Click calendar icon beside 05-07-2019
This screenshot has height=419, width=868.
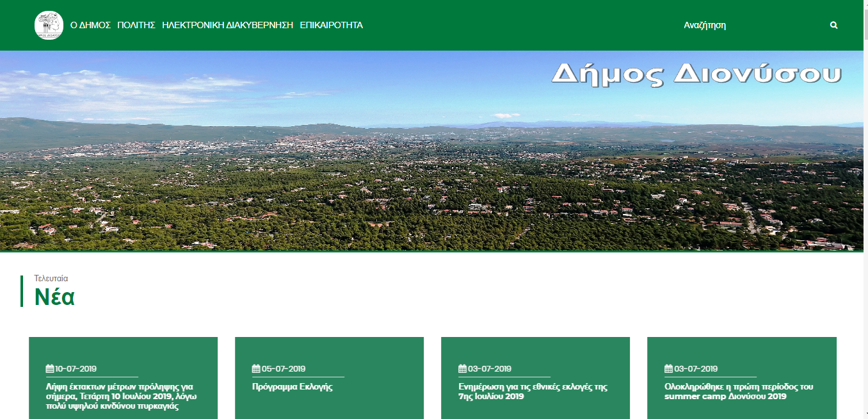point(256,368)
